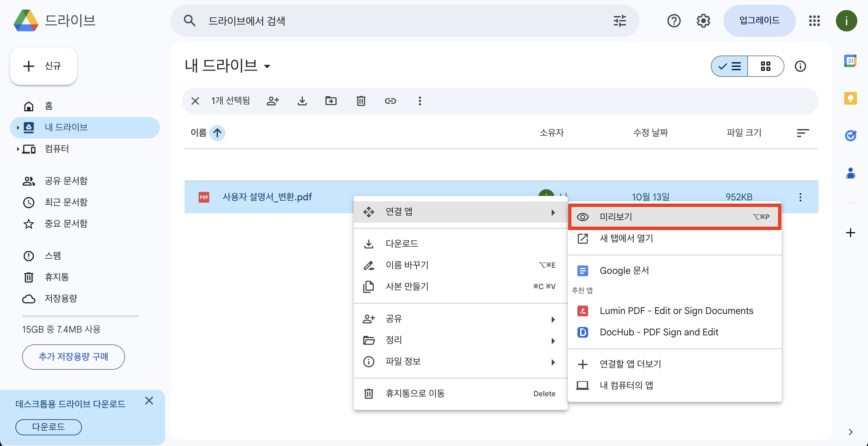Viewport: 868px width, 446px height.
Task: Open the Google apps grid icon
Action: pos(815,21)
